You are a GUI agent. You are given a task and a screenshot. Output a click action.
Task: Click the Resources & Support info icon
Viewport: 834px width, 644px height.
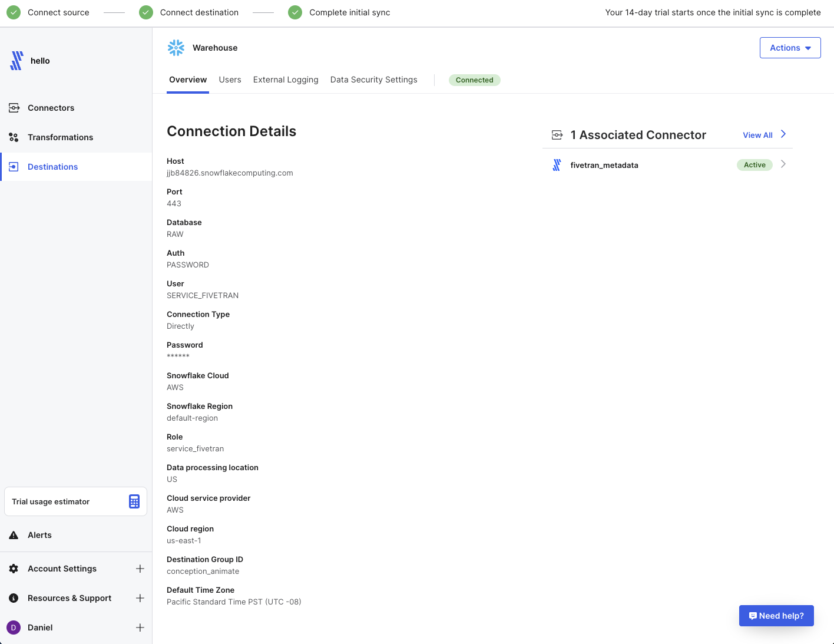[14, 598]
